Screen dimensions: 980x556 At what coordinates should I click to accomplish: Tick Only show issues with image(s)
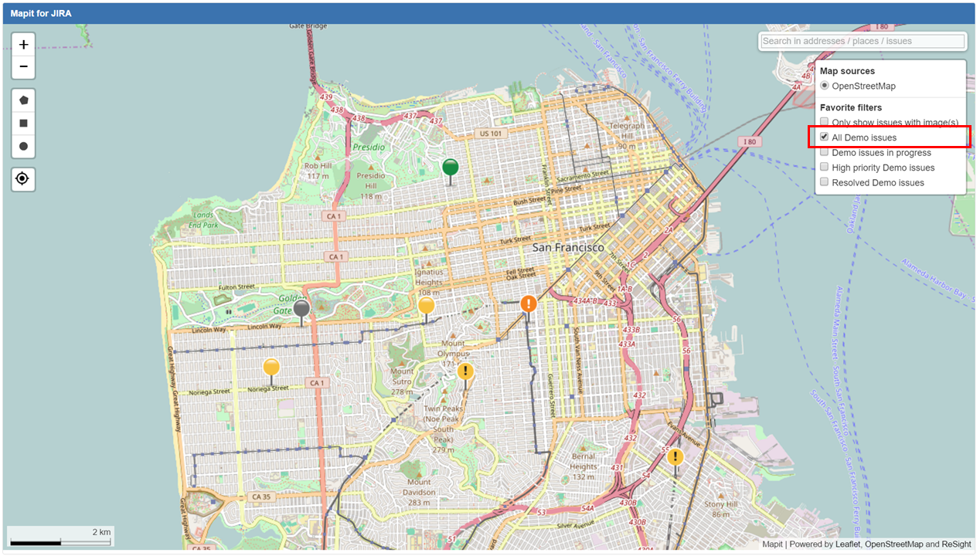pyautogui.click(x=825, y=123)
